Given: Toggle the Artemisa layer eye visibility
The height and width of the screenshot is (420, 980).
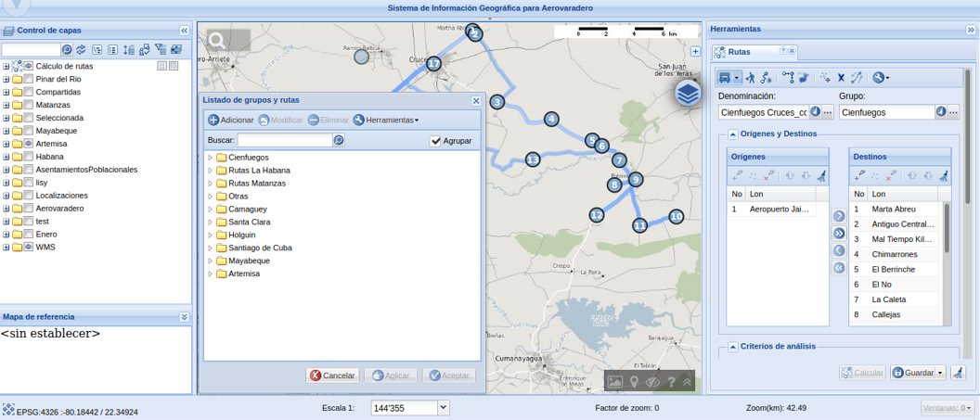Looking at the screenshot, I should 28,144.
